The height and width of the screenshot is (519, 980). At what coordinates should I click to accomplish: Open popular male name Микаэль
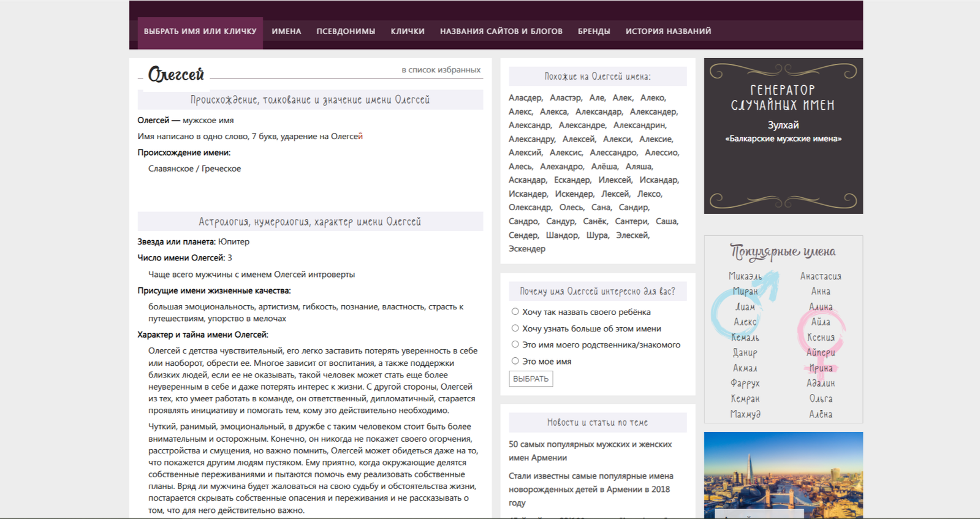click(745, 276)
